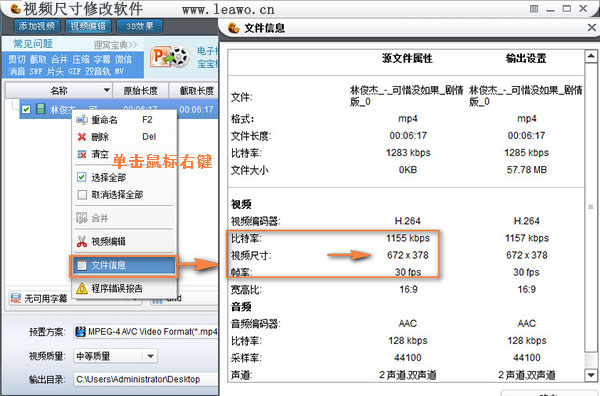Screen dimensions: 600x396
Task: Open the 预置方案 MPEG-4 AVC format dropdown
Action: tap(146, 331)
